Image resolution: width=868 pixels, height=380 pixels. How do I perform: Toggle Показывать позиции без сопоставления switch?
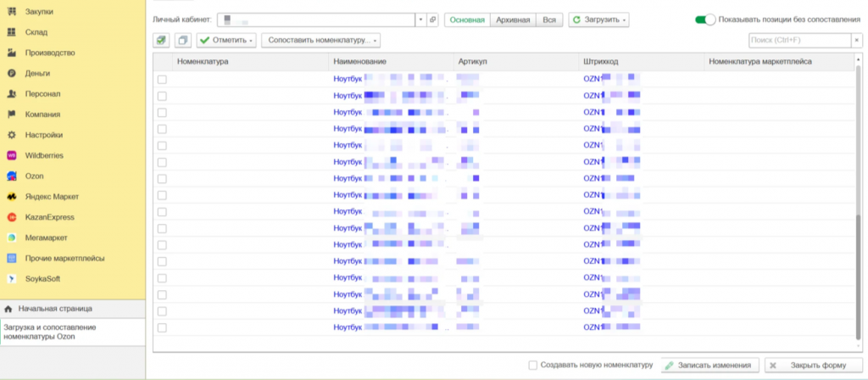(705, 20)
